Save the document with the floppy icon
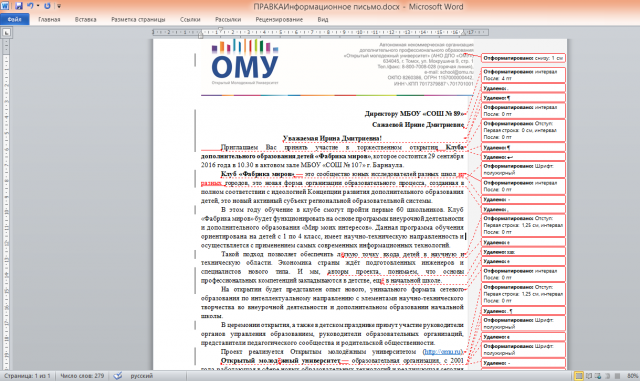The width and height of the screenshot is (640, 381). pyautogui.click(x=19, y=6)
